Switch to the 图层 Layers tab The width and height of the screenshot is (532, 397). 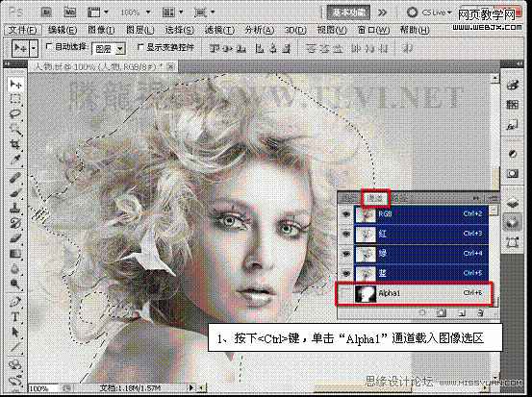click(349, 198)
